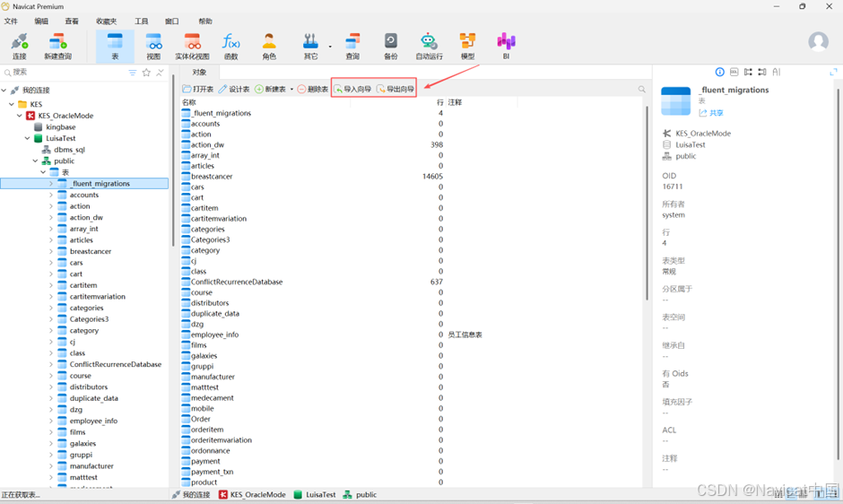Collapse My Connections (我的连接) tree node
The width and height of the screenshot is (843, 504).
click(x=4, y=91)
